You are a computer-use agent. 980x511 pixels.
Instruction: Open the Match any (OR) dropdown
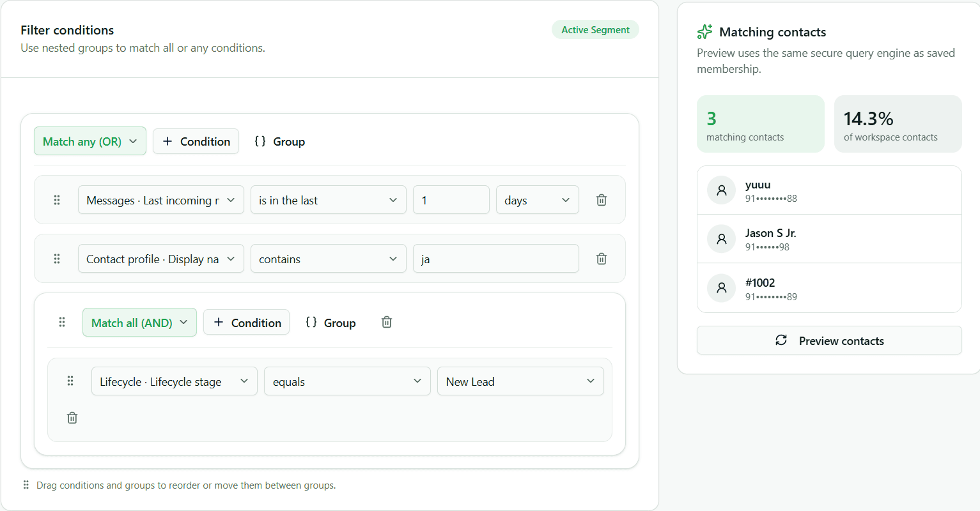click(90, 141)
